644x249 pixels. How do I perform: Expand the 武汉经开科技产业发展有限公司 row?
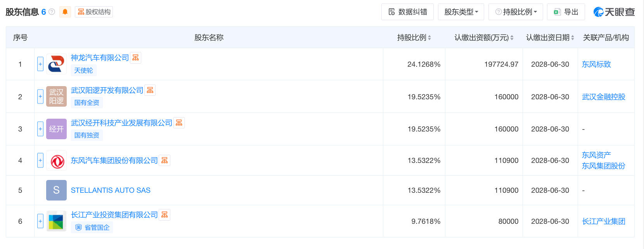point(40,129)
